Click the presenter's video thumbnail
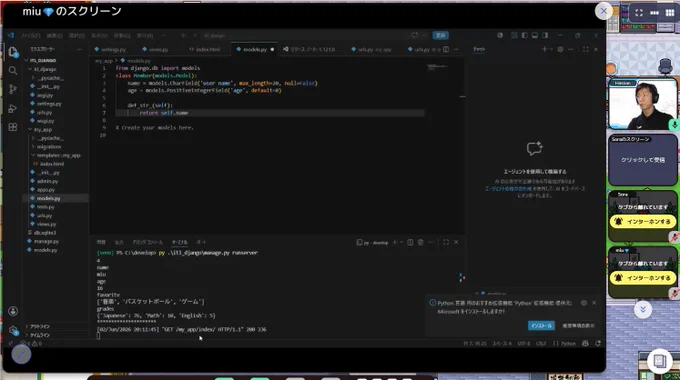 click(643, 104)
